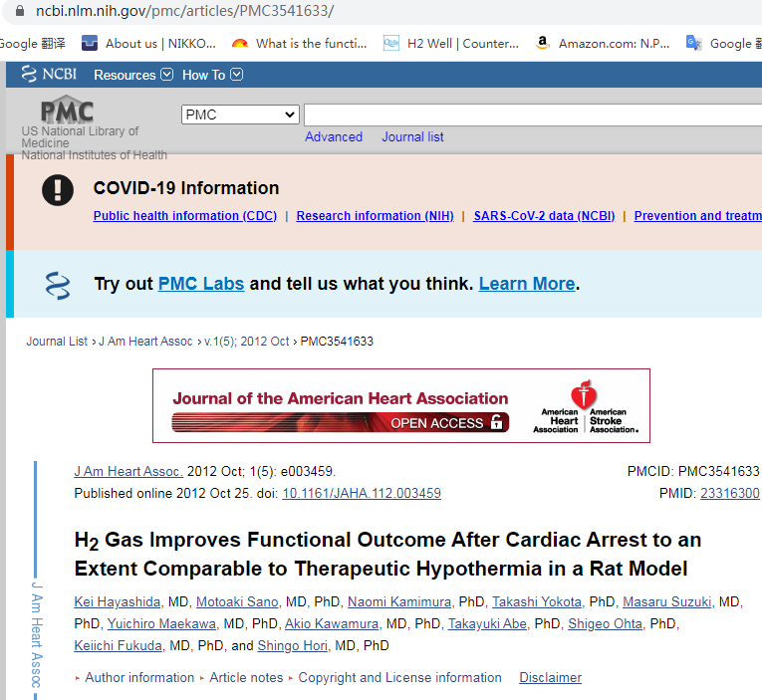Click the padlock icon in address bar

coord(20,11)
